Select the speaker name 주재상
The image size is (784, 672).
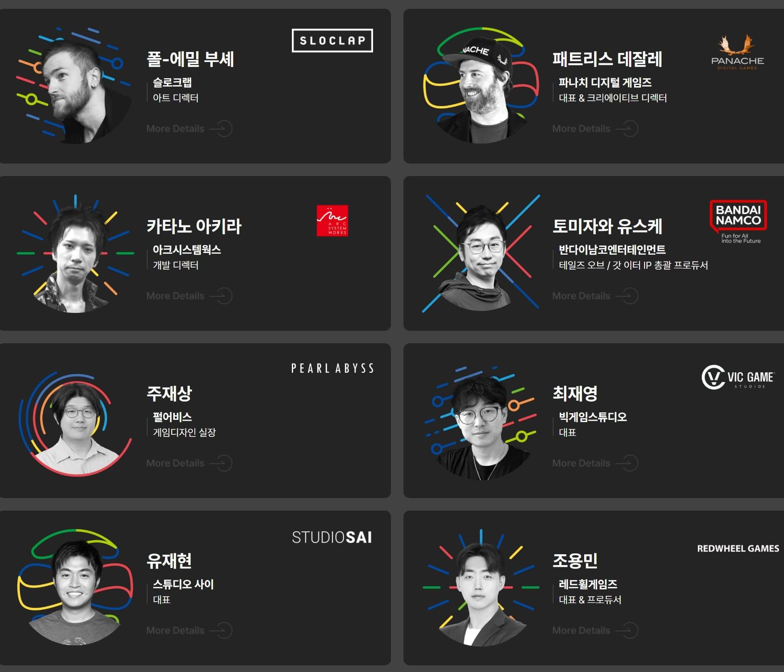tap(169, 394)
